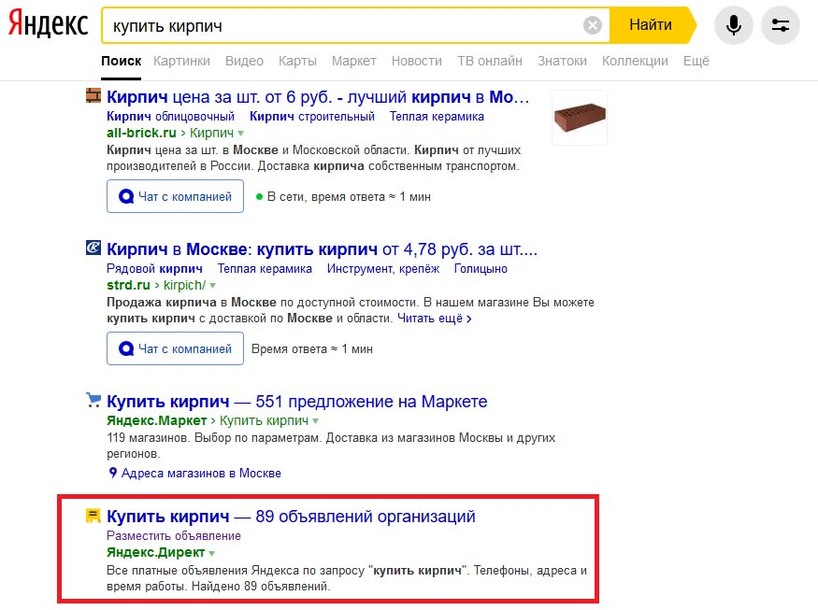Open the Знатоки tab

(x=562, y=61)
